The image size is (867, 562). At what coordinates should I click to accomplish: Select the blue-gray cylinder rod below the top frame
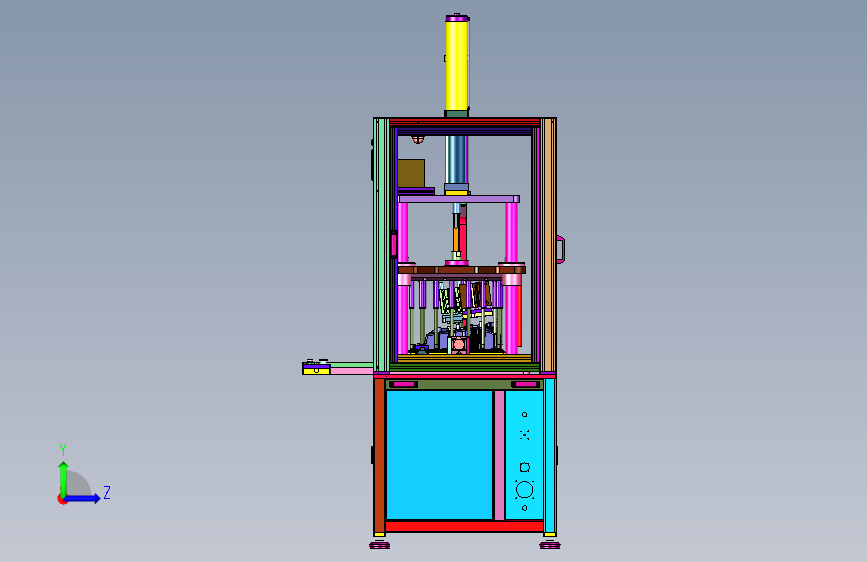[456, 160]
